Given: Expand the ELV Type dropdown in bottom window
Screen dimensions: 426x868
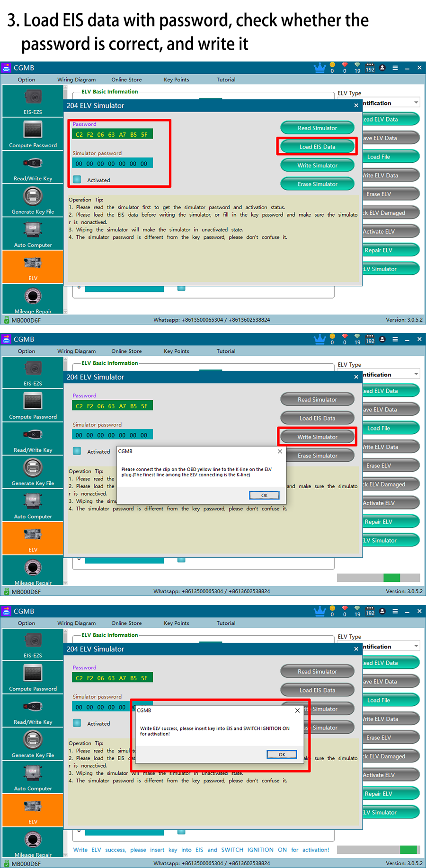Looking at the screenshot, I should [x=416, y=646].
